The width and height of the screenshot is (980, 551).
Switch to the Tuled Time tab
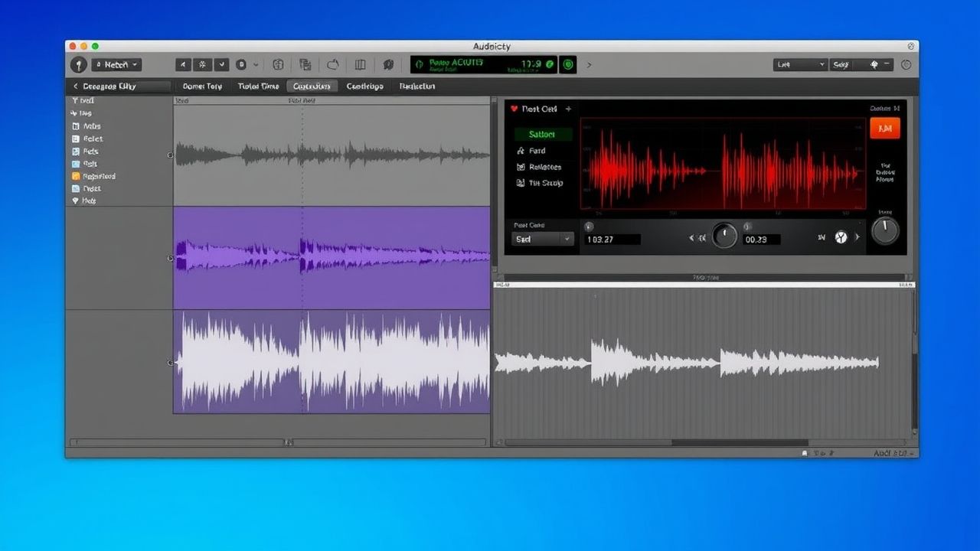click(x=258, y=86)
